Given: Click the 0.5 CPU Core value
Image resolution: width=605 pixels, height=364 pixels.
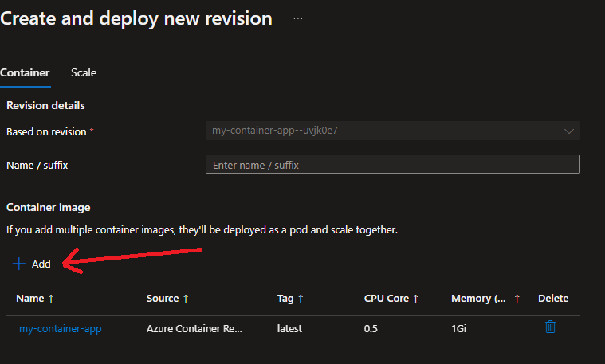Looking at the screenshot, I should 371,328.
